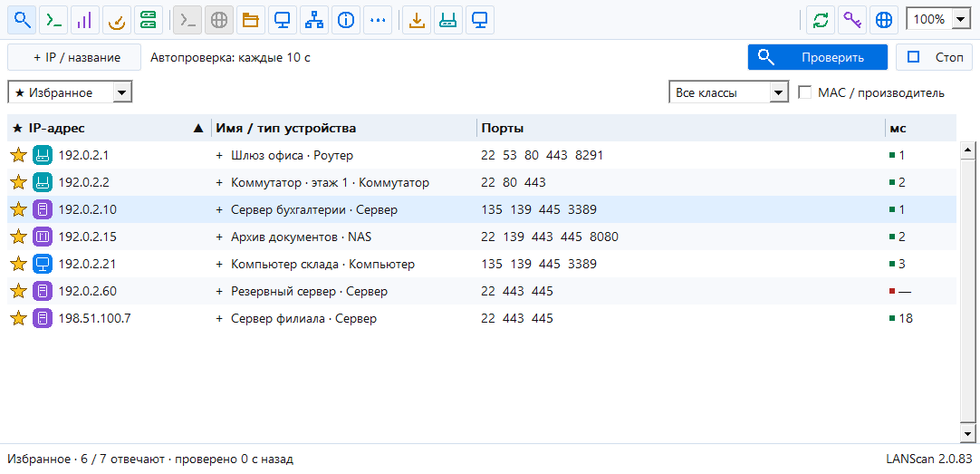Click the status bar 6 / 7 отвечают text
Viewport: 980px width, 474px height.
[x=121, y=459]
